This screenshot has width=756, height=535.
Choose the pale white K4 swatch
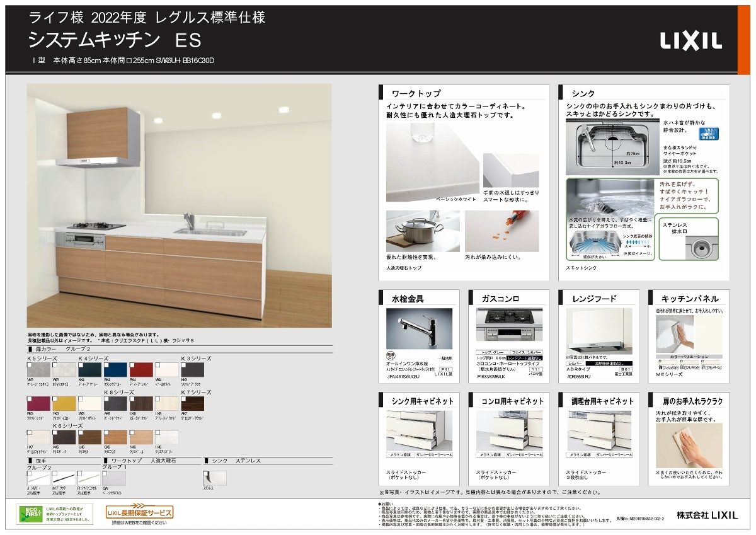[167, 369]
